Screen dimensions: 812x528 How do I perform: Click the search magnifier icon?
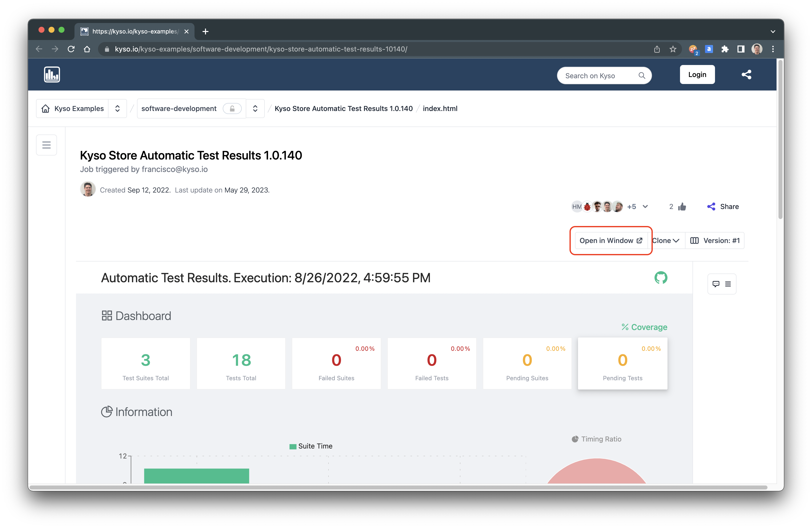(642, 75)
